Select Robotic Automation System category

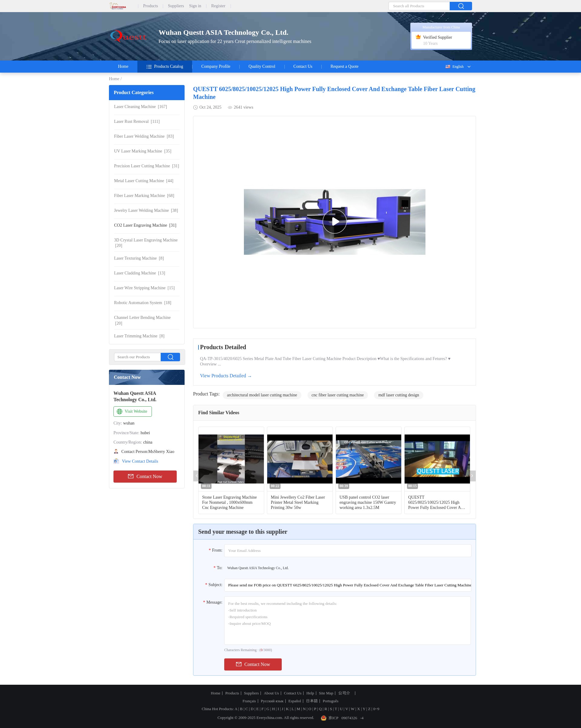click(x=143, y=303)
